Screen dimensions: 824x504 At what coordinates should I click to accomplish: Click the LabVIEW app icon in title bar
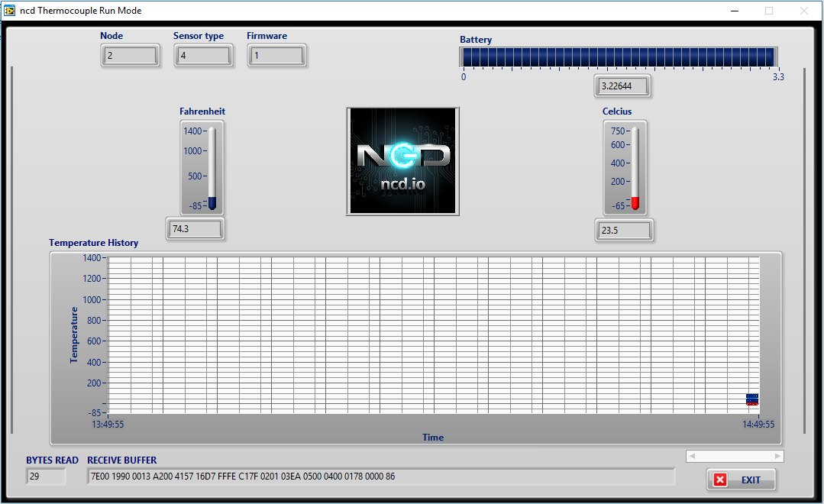pos(9,11)
